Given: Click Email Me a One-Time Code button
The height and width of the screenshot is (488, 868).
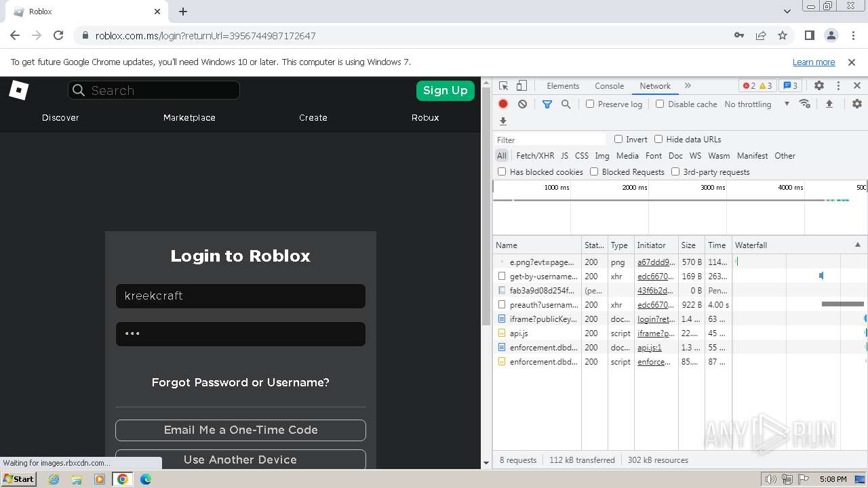Looking at the screenshot, I should (241, 430).
